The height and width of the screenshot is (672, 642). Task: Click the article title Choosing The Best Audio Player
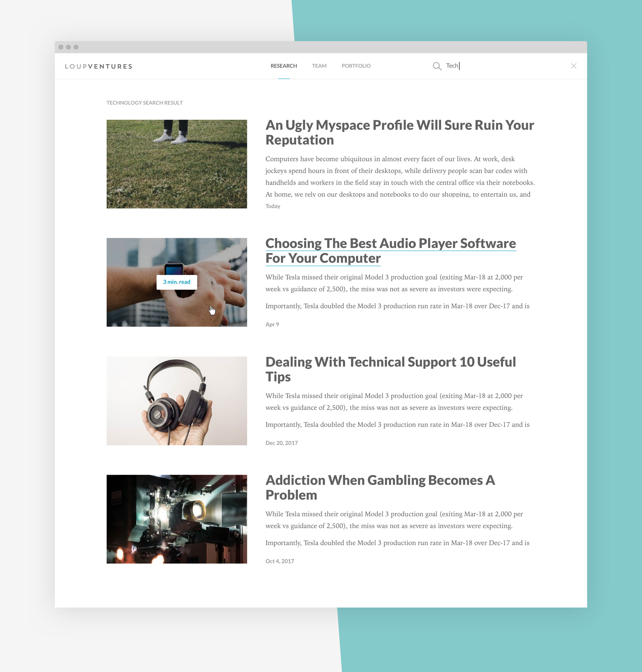pos(391,250)
